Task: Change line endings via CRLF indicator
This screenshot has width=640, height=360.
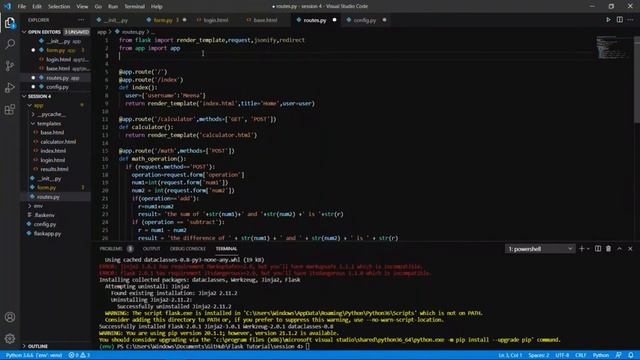Action: [x=580, y=356]
